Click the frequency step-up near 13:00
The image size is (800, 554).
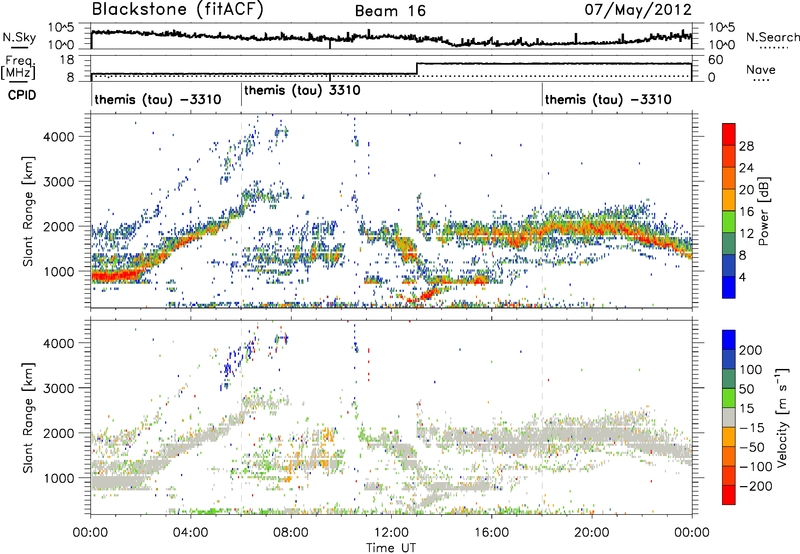coord(417,69)
